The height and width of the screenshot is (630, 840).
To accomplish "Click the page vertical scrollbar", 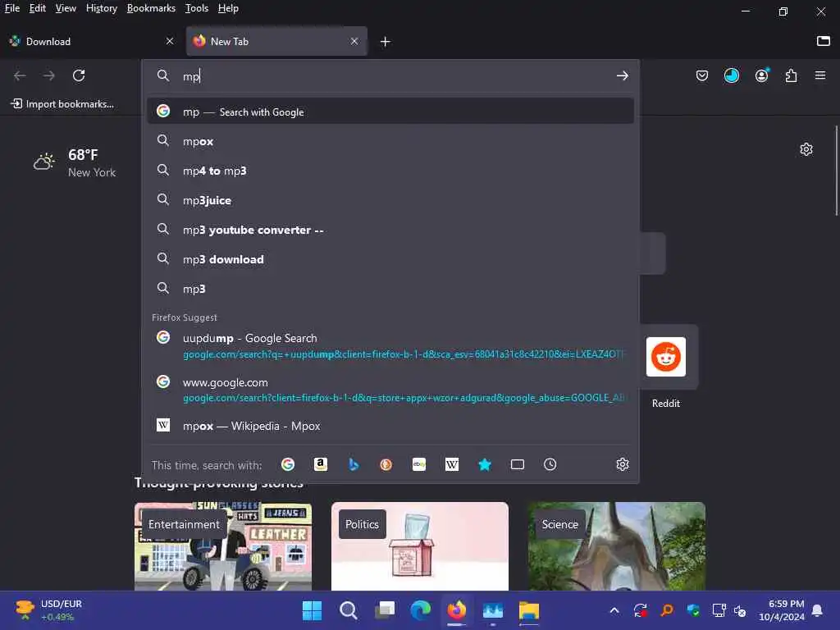I will [x=836, y=171].
